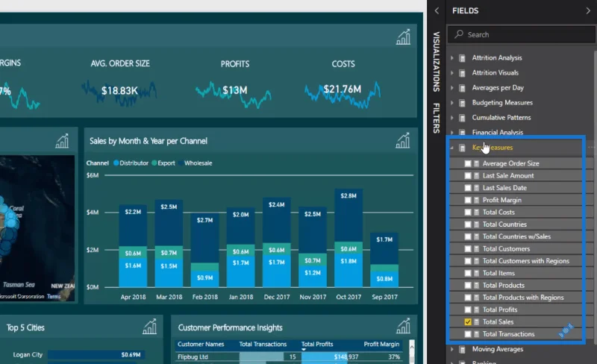
Task: Click the Terms link on the map
Action: pos(54,296)
